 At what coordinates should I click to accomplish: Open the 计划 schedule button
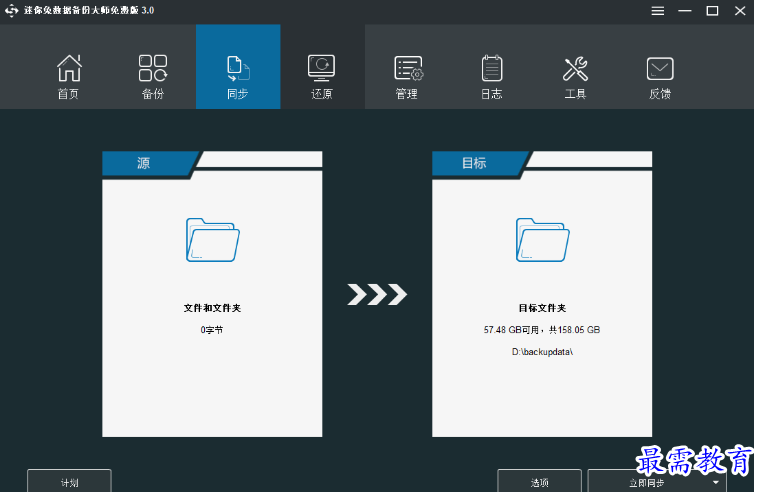point(69,481)
